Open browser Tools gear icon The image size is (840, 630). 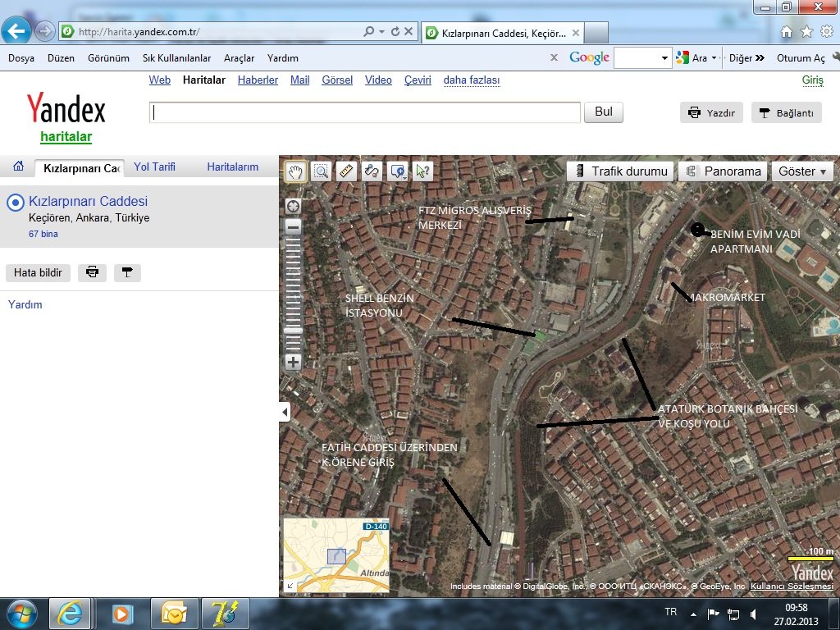[827, 32]
